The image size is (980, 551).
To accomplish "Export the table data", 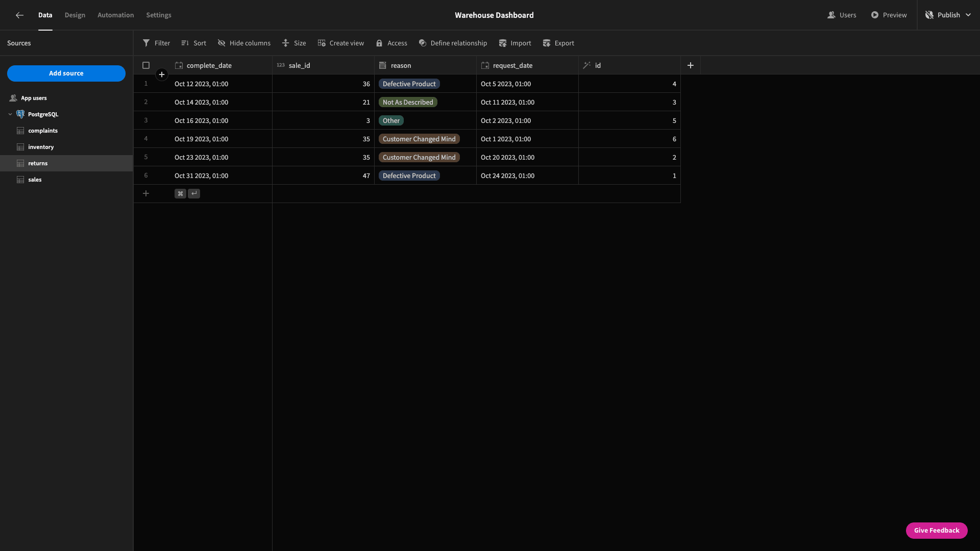I will [x=558, y=43].
